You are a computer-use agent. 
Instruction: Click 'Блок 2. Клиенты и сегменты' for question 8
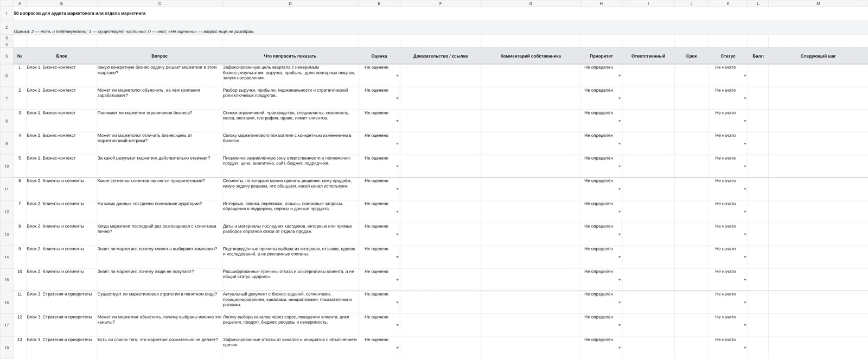coord(55,226)
